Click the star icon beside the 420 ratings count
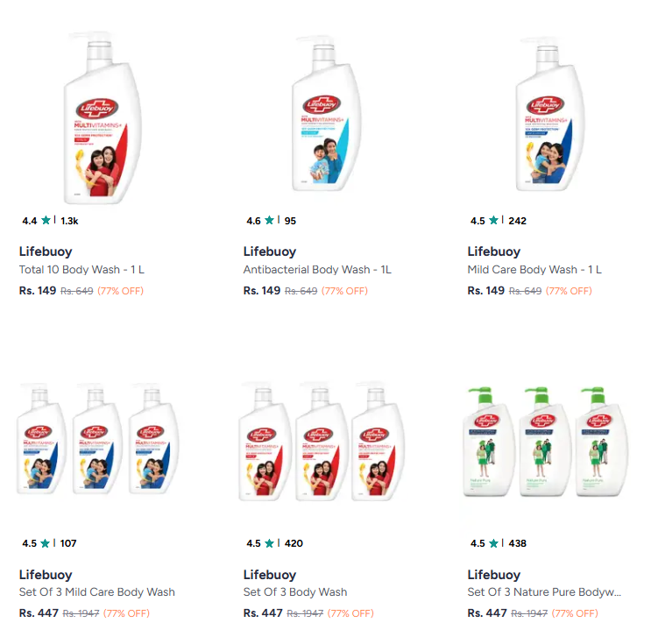 coord(270,543)
